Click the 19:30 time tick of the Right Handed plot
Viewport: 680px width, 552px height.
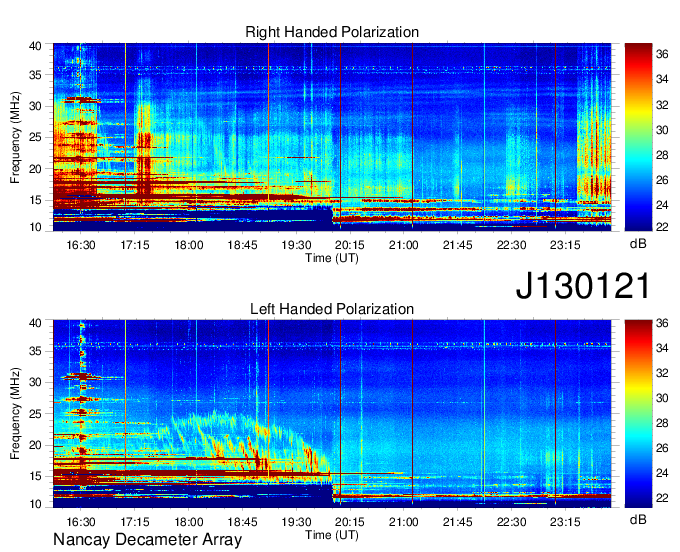coord(296,245)
